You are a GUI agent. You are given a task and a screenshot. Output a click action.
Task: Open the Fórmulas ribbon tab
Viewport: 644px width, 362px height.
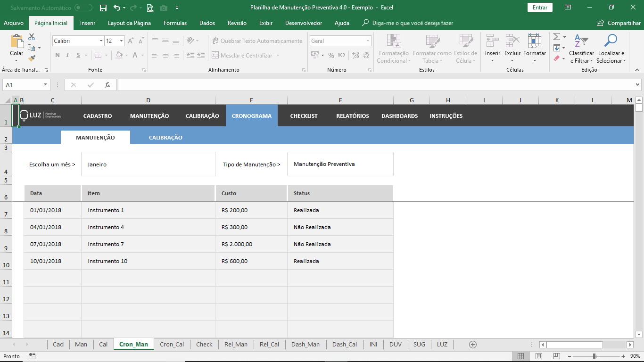pos(175,23)
